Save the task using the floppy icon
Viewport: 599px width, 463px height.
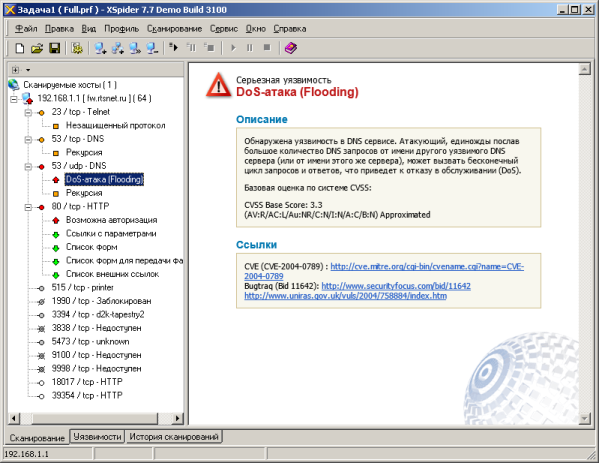pos(54,48)
